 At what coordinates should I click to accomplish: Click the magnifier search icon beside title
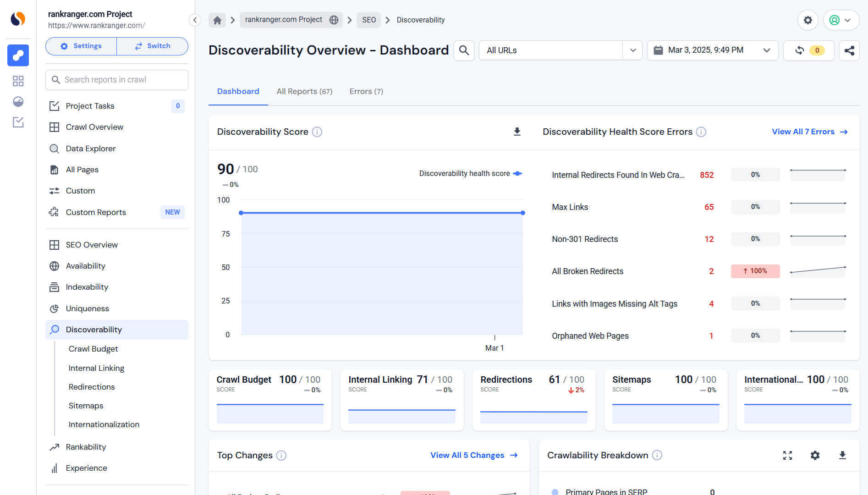coord(464,50)
